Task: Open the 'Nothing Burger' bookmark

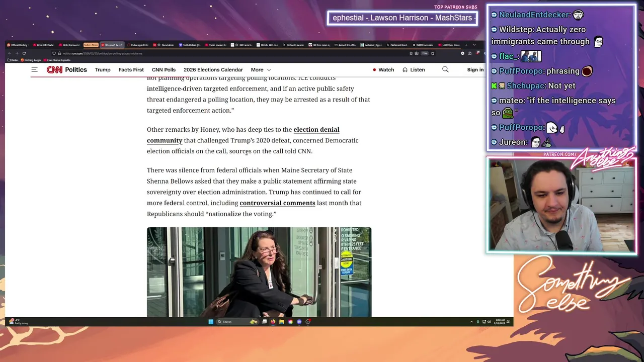Action: 31,60
